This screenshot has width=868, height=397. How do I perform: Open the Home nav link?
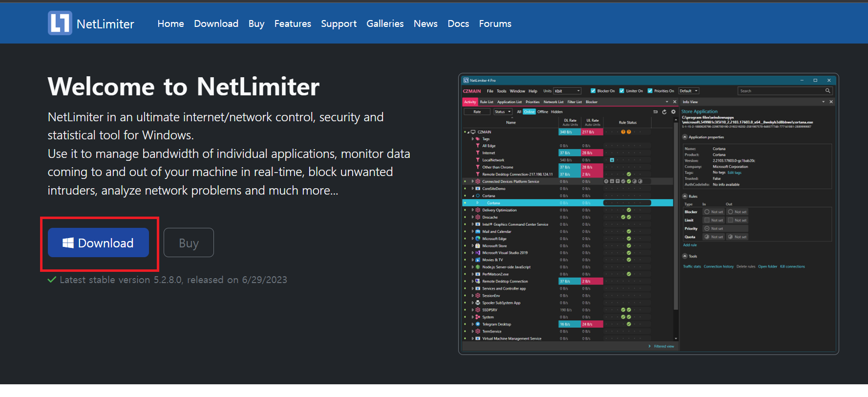tap(170, 23)
